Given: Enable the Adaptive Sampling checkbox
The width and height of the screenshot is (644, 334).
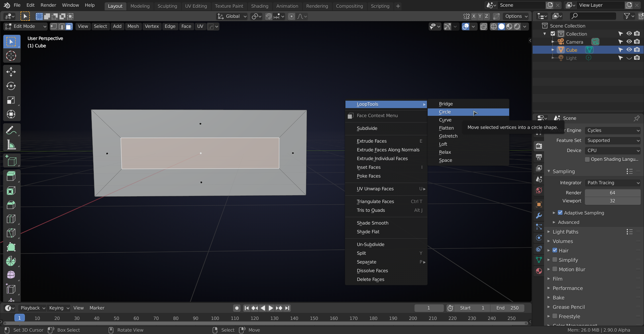Looking at the screenshot, I should point(560,212).
